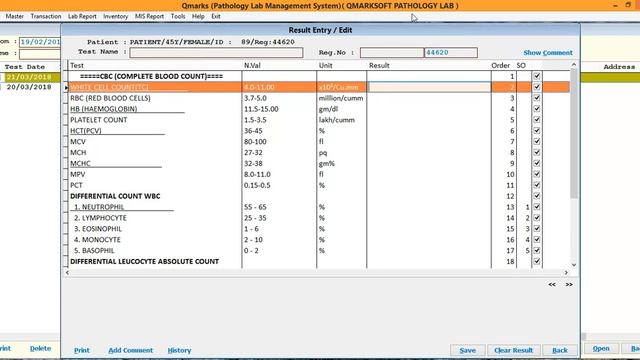Click the N.Val column header
Image resolution: width=640 pixels, height=360 pixels.
coord(279,65)
